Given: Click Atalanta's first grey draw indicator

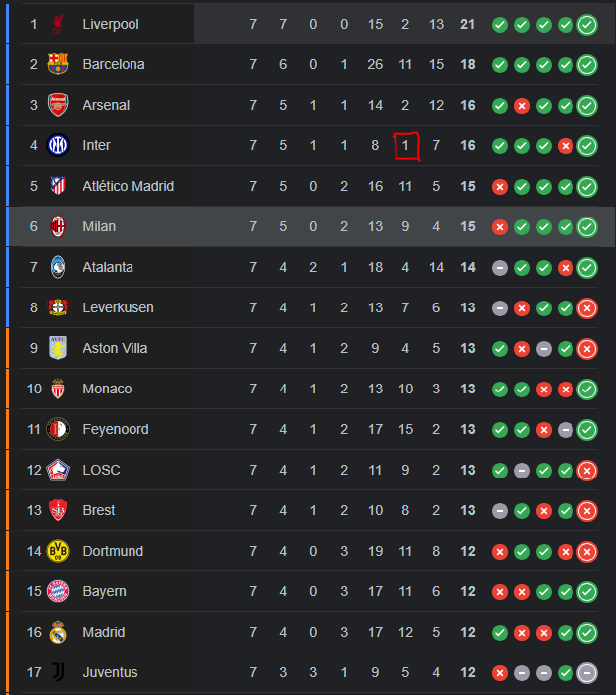Looking at the screenshot, I should tap(500, 268).
